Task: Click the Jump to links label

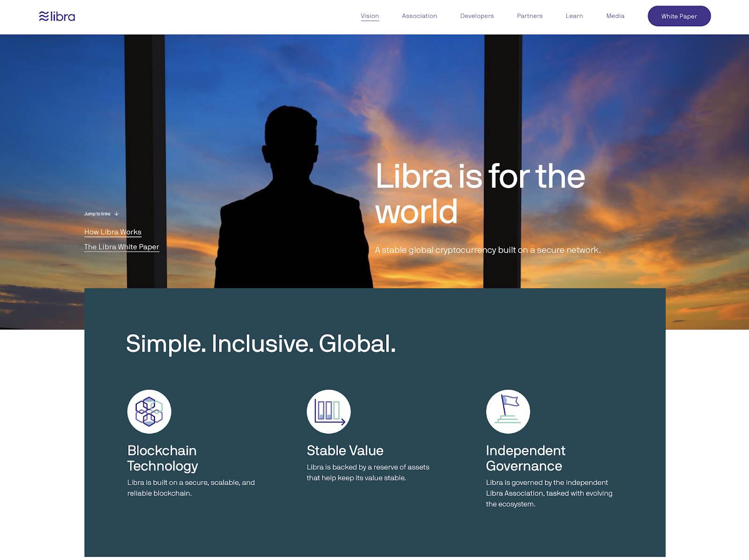Action: pos(97,214)
